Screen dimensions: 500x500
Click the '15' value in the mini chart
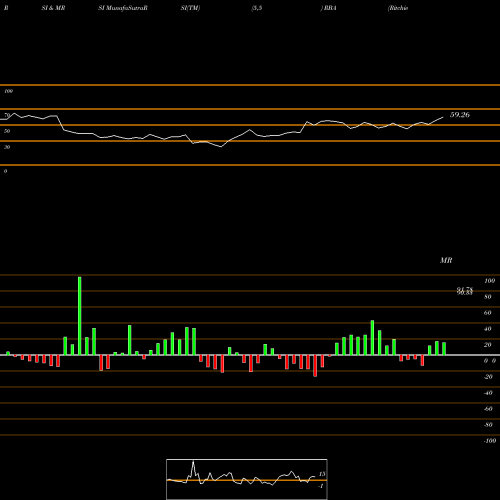322,474
